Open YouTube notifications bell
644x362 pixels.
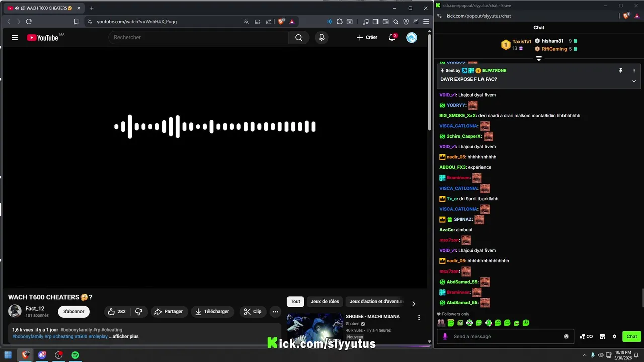392,38
